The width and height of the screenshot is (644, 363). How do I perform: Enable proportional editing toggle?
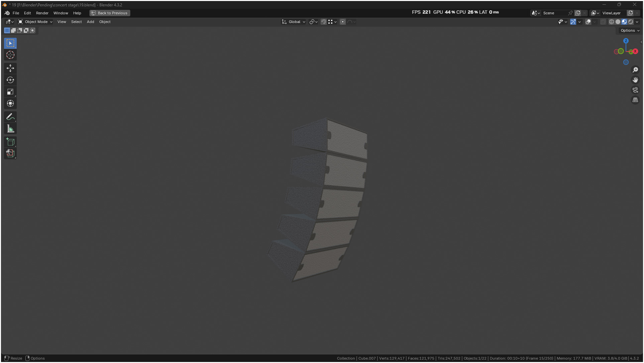point(342,22)
